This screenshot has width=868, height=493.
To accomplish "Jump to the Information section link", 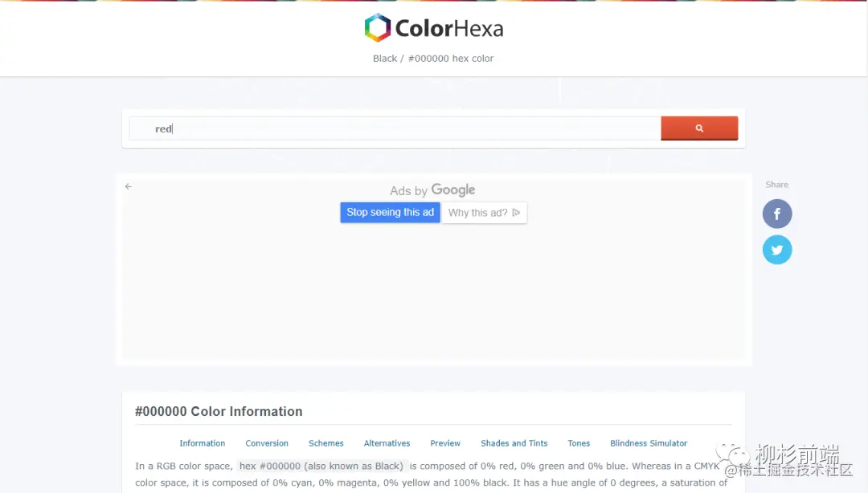I will (x=202, y=443).
